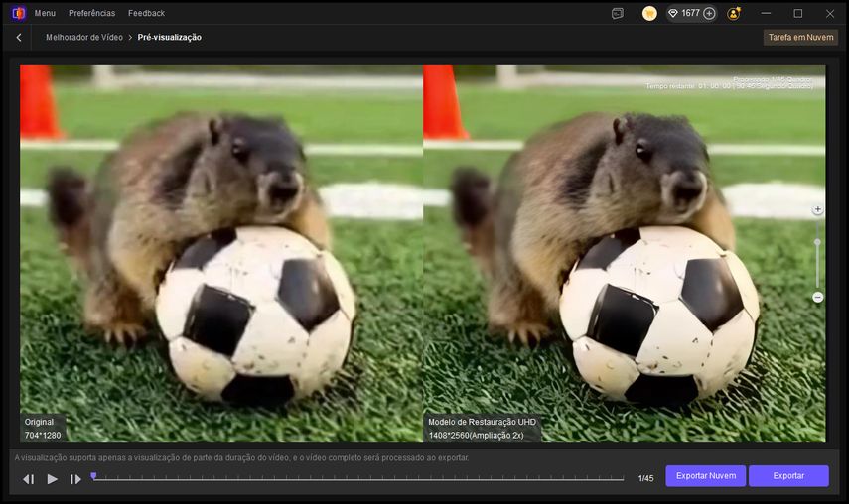Open Preferências menu
849x504 pixels.
pos(91,13)
